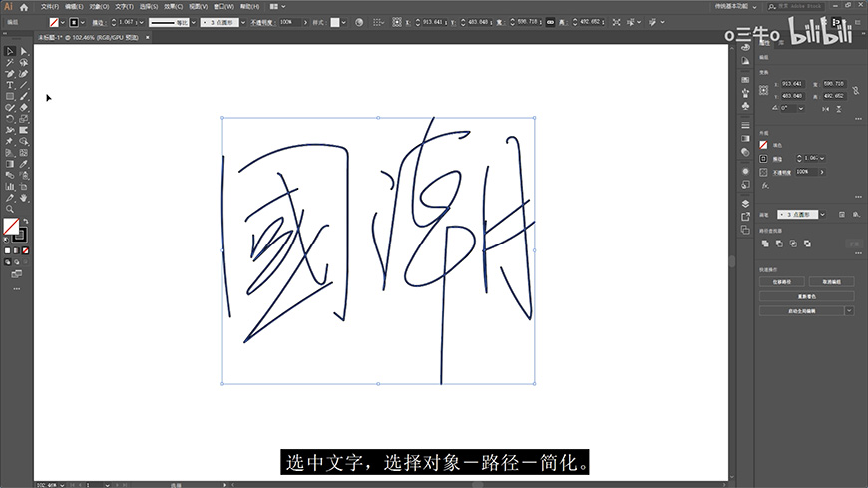Open the 效果(C) menu
Screen dimensions: 868x488
173,6
